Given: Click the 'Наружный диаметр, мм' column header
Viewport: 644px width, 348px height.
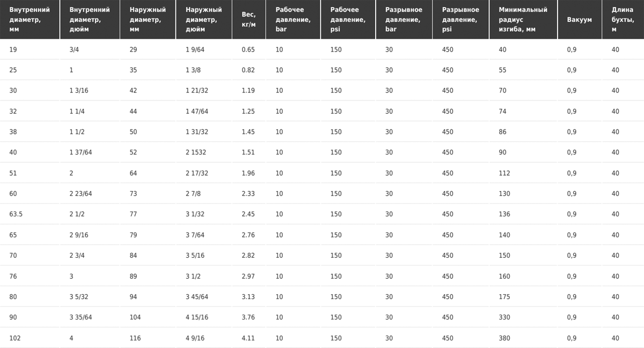Looking at the screenshot, I should (x=148, y=19).
